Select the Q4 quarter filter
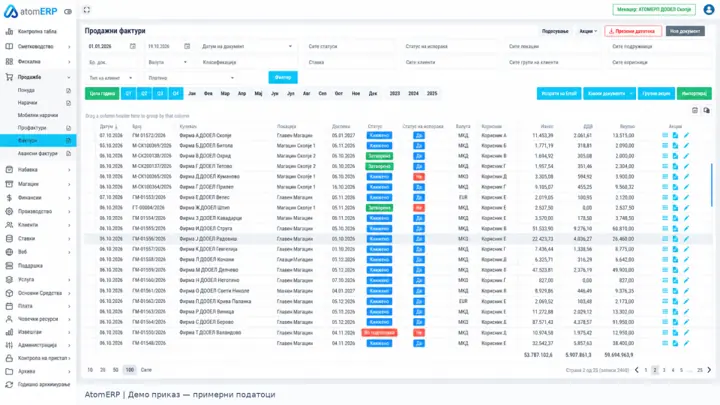This screenshot has width=720, height=405. (x=176, y=94)
